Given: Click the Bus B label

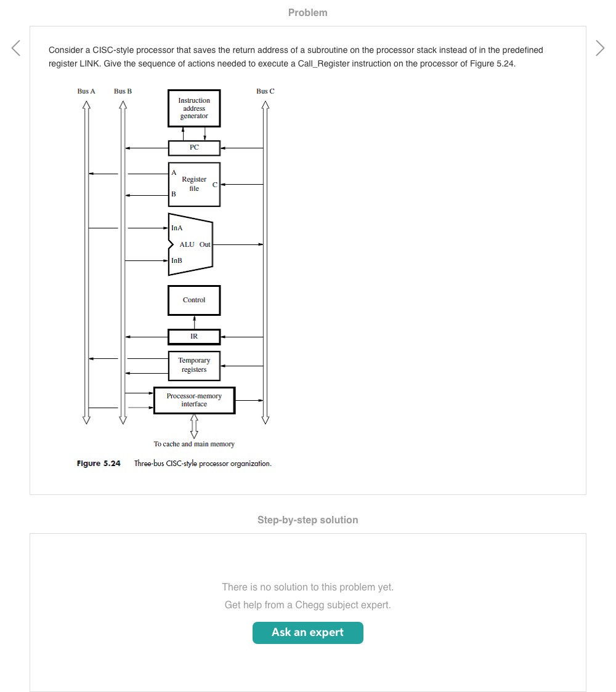Looking at the screenshot, I should tap(123, 91).
